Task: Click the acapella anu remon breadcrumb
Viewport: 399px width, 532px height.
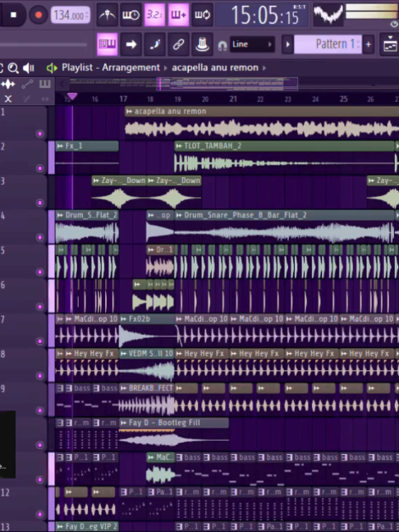Action: [x=215, y=67]
